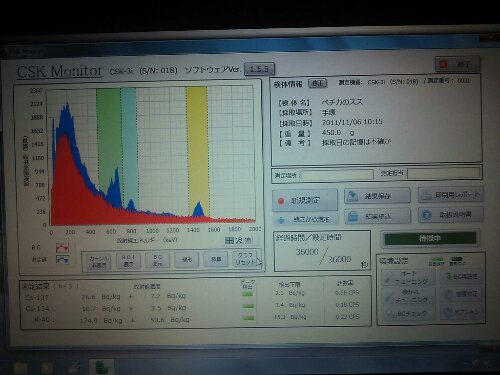Click the software version 1.5.5 button
This screenshot has height=375, width=500.
(x=259, y=69)
